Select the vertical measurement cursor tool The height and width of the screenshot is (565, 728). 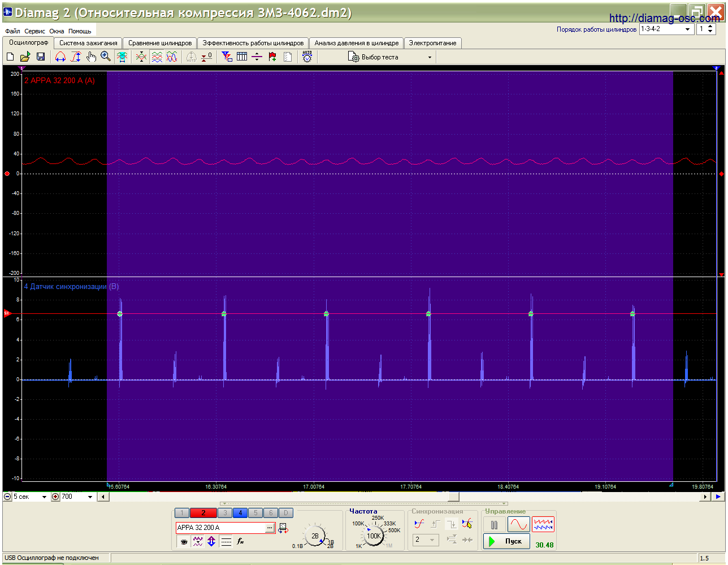pos(76,57)
